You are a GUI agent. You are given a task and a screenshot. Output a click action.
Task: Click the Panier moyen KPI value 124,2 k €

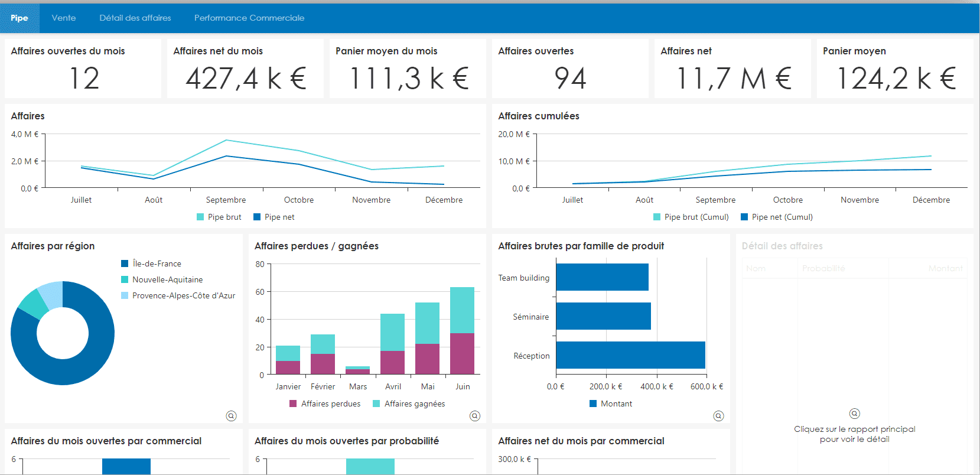(x=896, y=78)
